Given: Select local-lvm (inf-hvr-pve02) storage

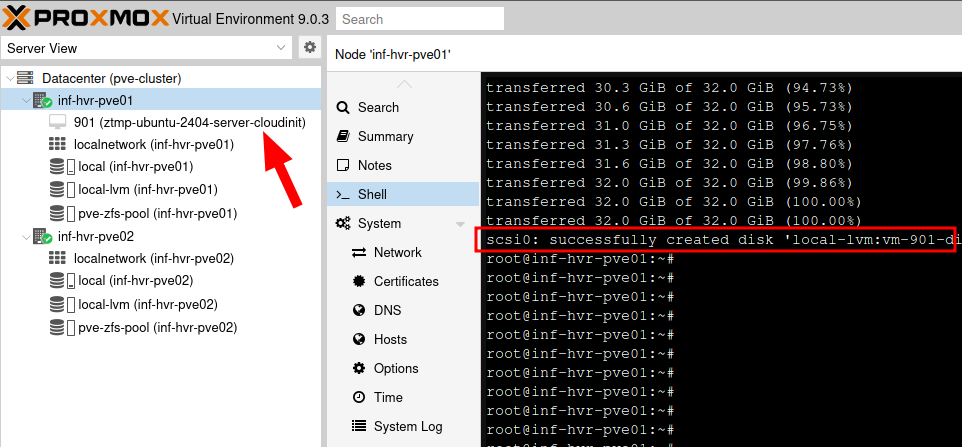Looking at the screenshot, I should click(x=148, y=305).
